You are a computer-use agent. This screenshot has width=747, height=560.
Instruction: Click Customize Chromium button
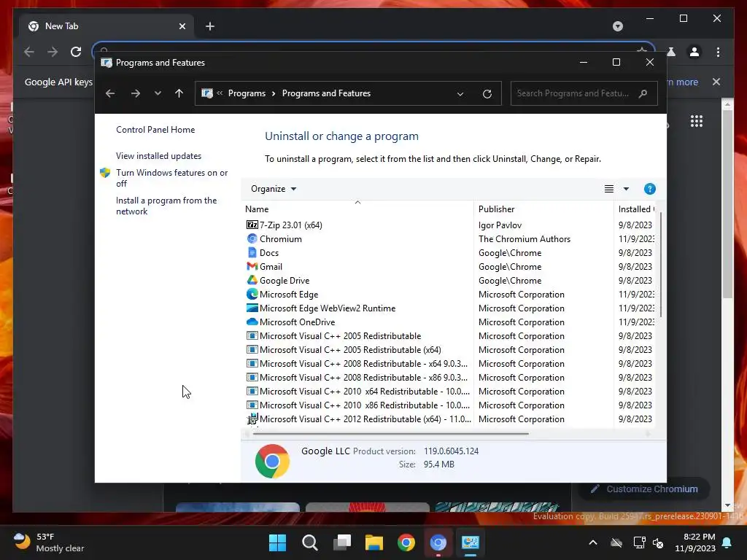tap(644, 489)
